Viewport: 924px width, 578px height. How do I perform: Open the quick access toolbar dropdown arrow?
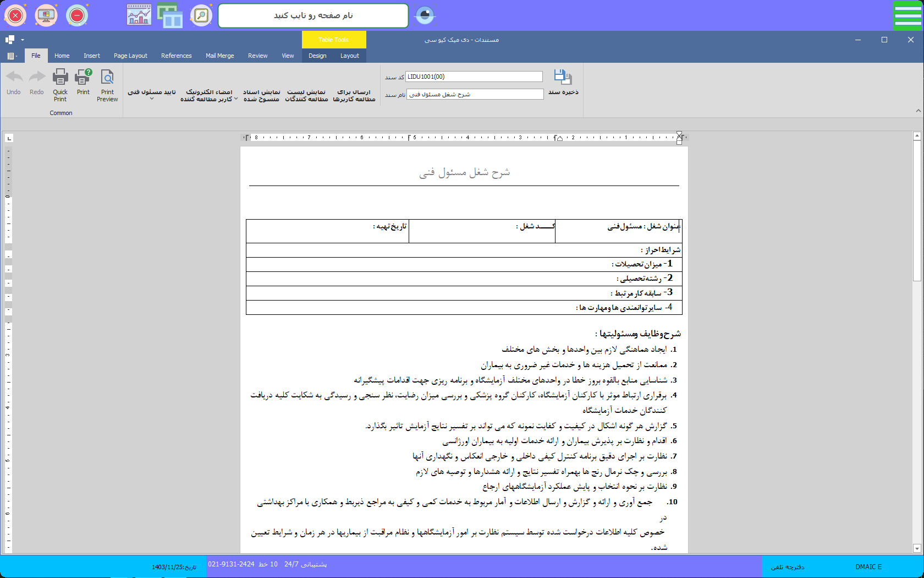click(23, 40)
